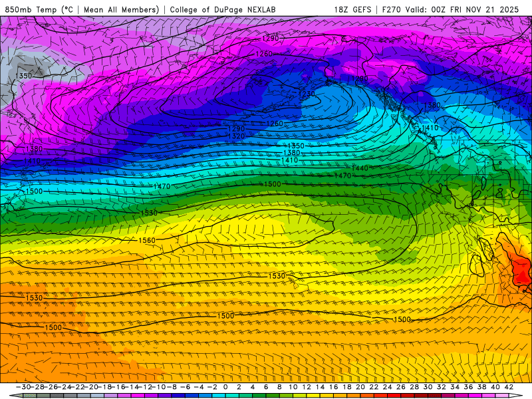Viewport: 532px width, 399px height.
Task: Click the minus 24 scale value
Action: [64, 387]
